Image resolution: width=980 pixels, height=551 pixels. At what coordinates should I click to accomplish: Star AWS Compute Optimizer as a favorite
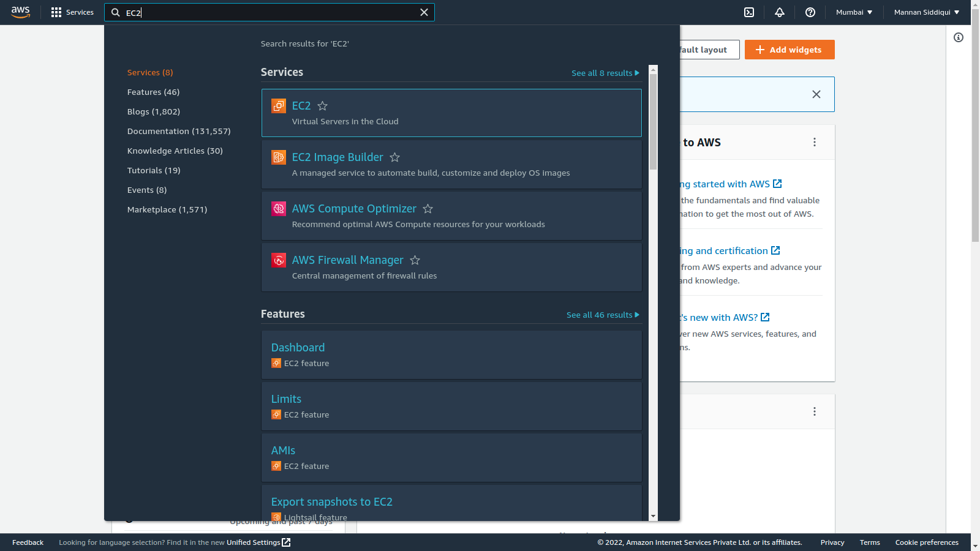point(428,209)
